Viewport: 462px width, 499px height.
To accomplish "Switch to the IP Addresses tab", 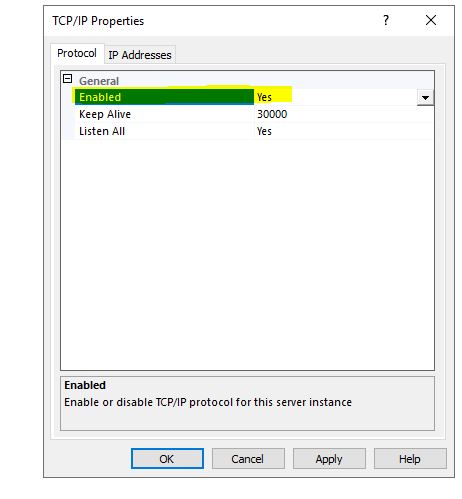I will [x=140, y=55].
